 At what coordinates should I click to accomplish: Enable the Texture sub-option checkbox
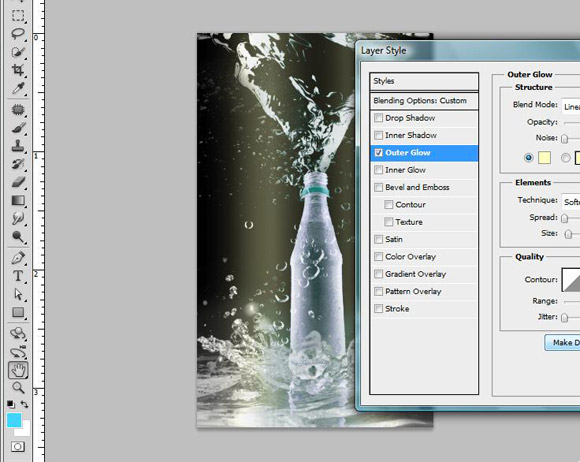388,222
